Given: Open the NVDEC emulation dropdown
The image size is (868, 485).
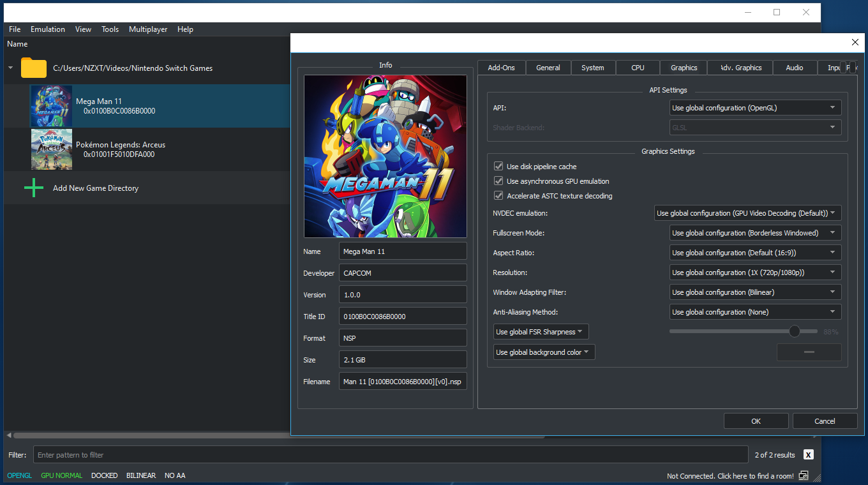Looking at the screenshot, I should [x=748, y=213].
